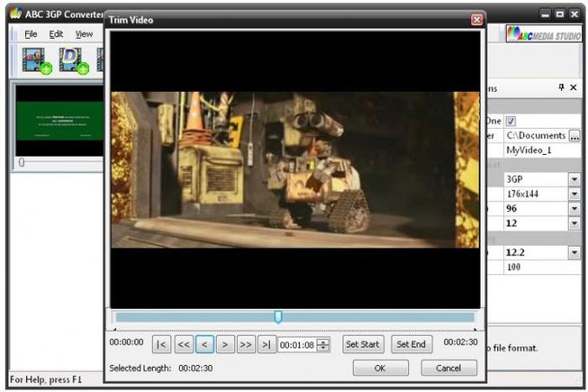
Task: Click the time spinner arrows
Action: click(x=323, y=344)
